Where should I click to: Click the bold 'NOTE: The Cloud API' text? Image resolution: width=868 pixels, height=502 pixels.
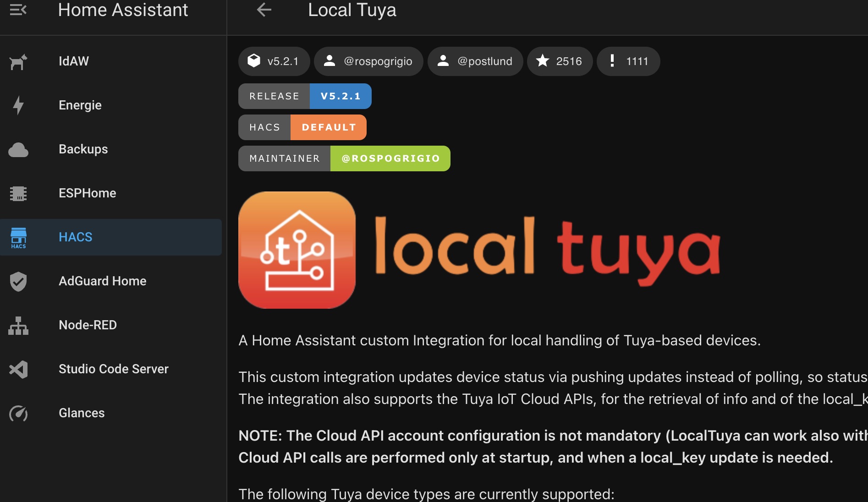point(553,447)
